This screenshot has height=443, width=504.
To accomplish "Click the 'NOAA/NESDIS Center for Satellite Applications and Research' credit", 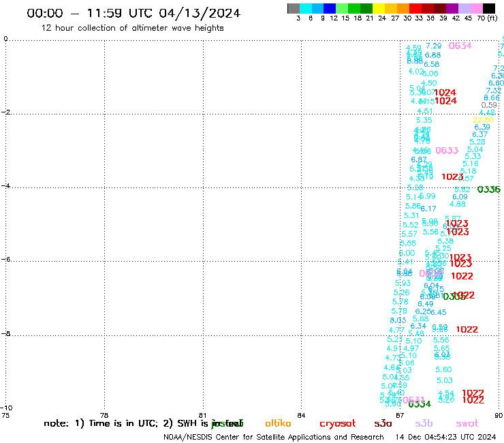I will [274, 437].
